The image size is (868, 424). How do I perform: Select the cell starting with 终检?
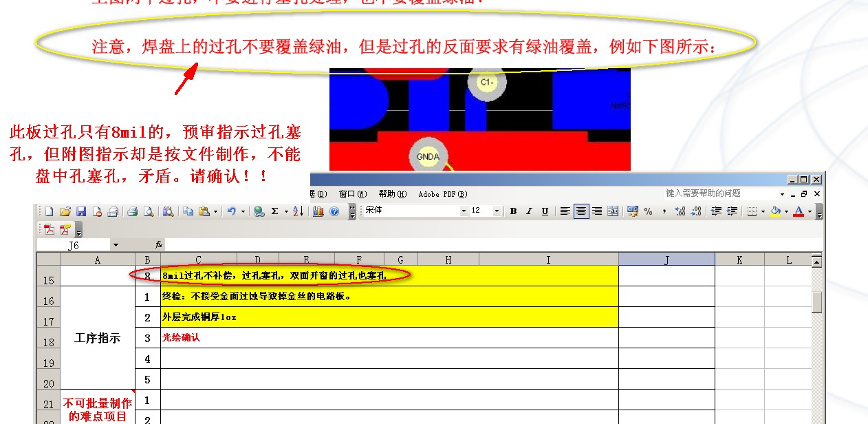389,297
